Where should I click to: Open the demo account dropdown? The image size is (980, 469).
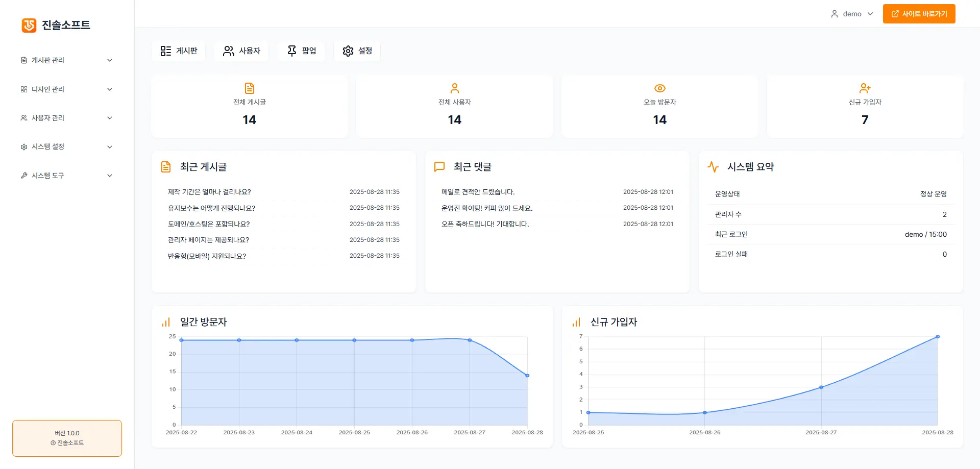[851, 14]
